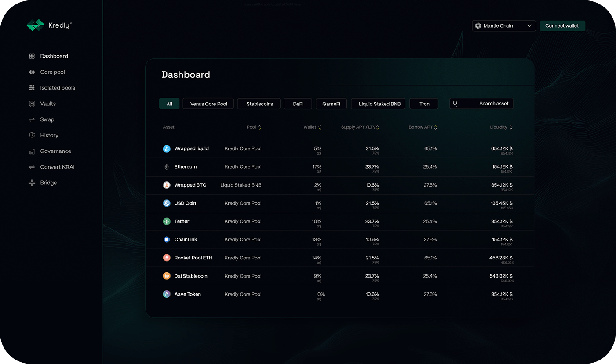This screenshot has width=616, height=364.
Task: Click the Tether token icon
Action: [167, 222]
